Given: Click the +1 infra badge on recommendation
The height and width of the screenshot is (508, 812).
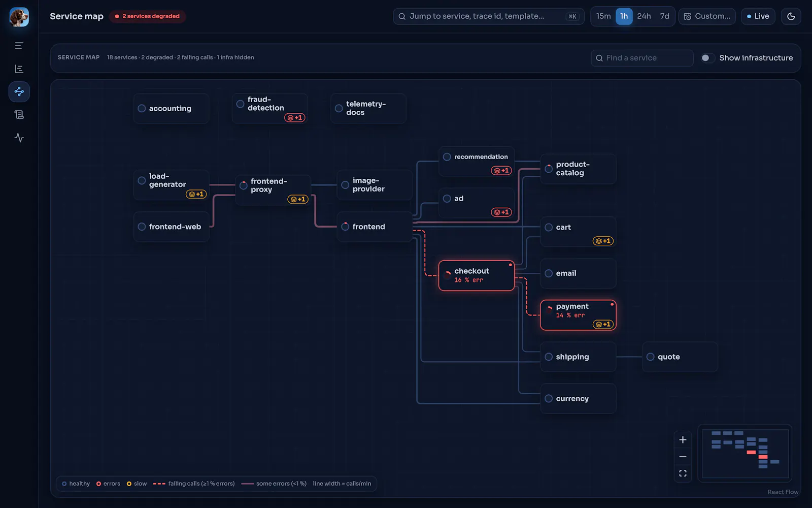Looking at the screenshot, I should coord(501,170).
